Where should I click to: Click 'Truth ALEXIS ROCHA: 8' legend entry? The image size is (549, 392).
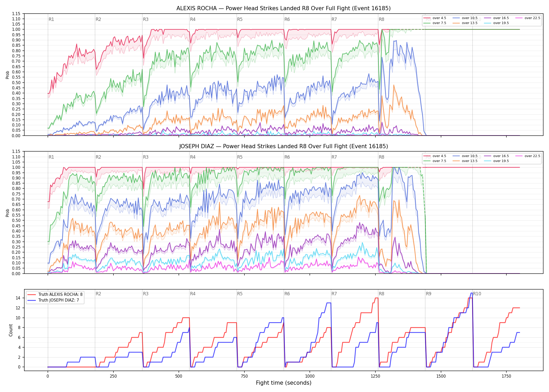[x=55, y=295]
